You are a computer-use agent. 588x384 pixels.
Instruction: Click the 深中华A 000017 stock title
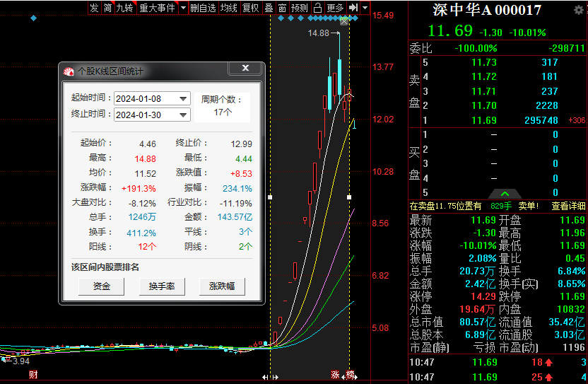coord(487,10)
